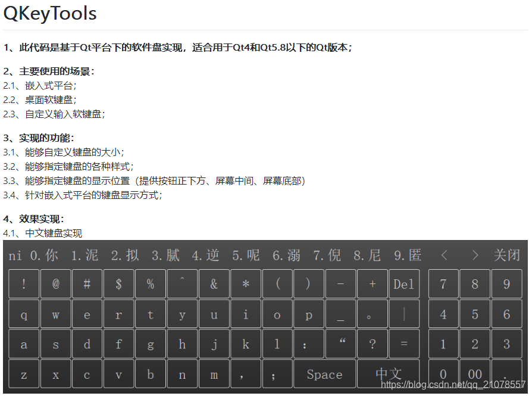Click the & ampersand key
532x396 pixels.
(x=214, y=283)
